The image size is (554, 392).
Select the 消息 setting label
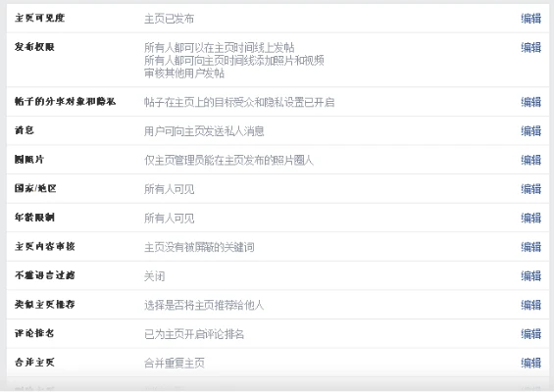click(25, 130)
